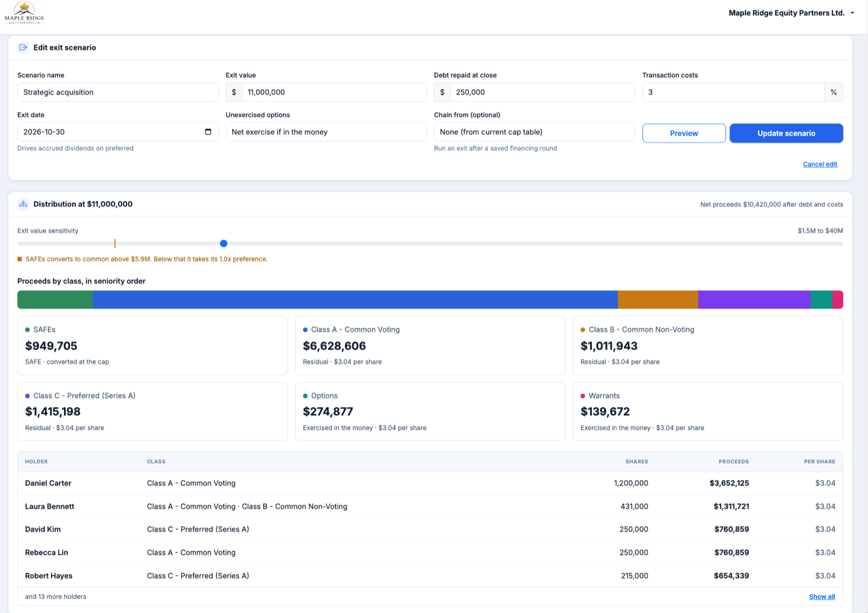Click the David Kim holder row
Image resolution: width=868 pixels, height=613 pixels.
pos(430,529)
